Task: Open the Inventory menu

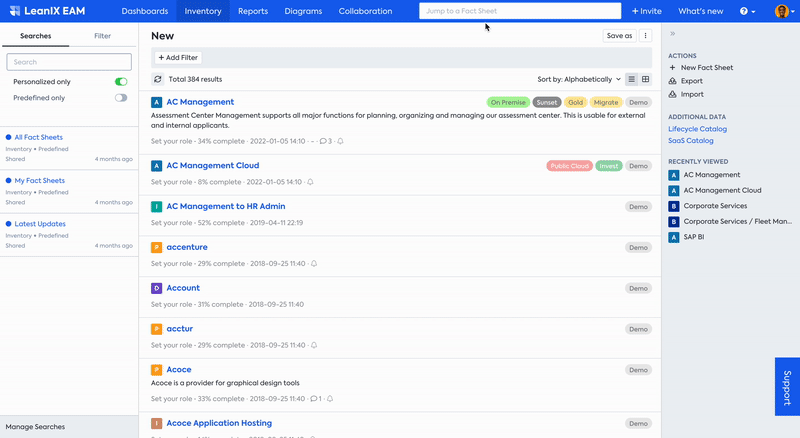Action: tap(203, 11)
